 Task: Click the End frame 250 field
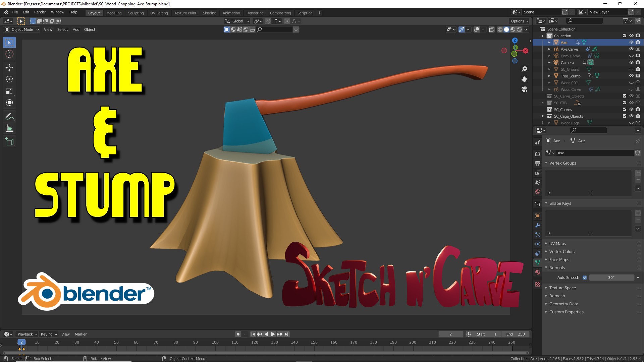[516, 334]
